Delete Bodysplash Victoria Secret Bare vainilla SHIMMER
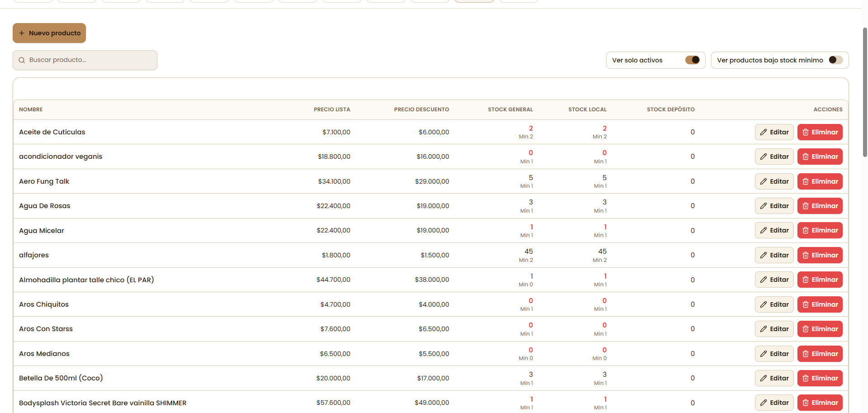Viewport: 868px width, 413px height. click(x=820, y=403)
